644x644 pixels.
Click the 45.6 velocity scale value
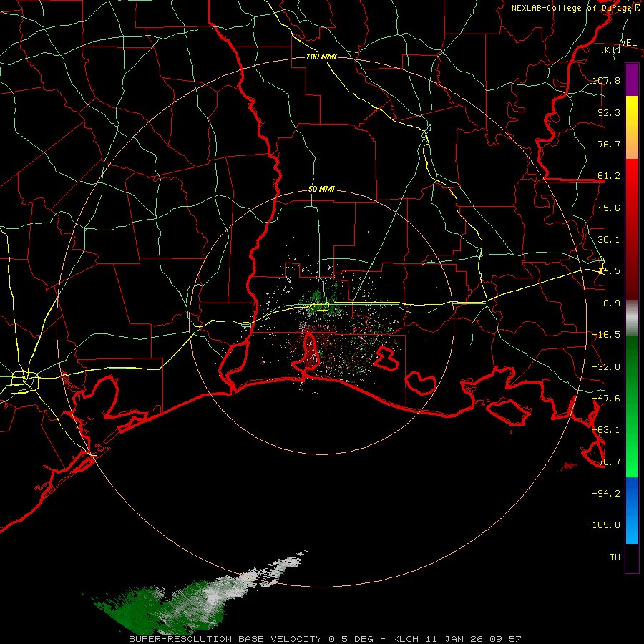click(609, 208)
